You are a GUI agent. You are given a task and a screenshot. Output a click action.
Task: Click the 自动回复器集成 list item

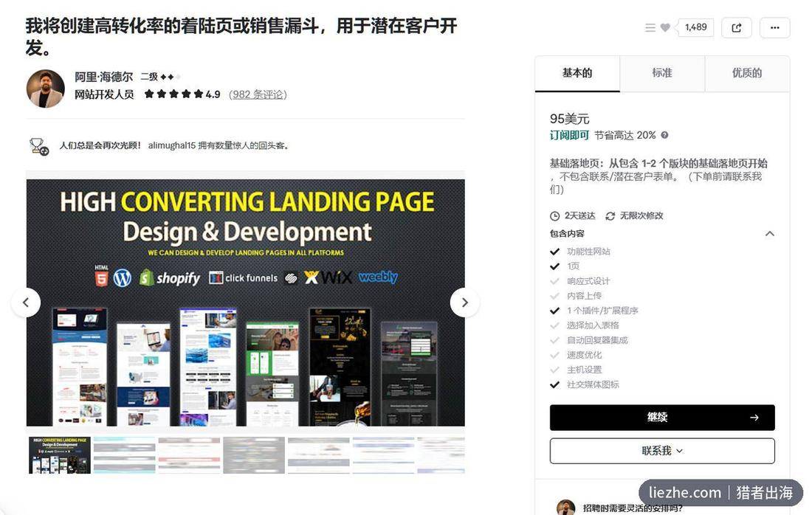pyautogui.click(x=597, y=340)
